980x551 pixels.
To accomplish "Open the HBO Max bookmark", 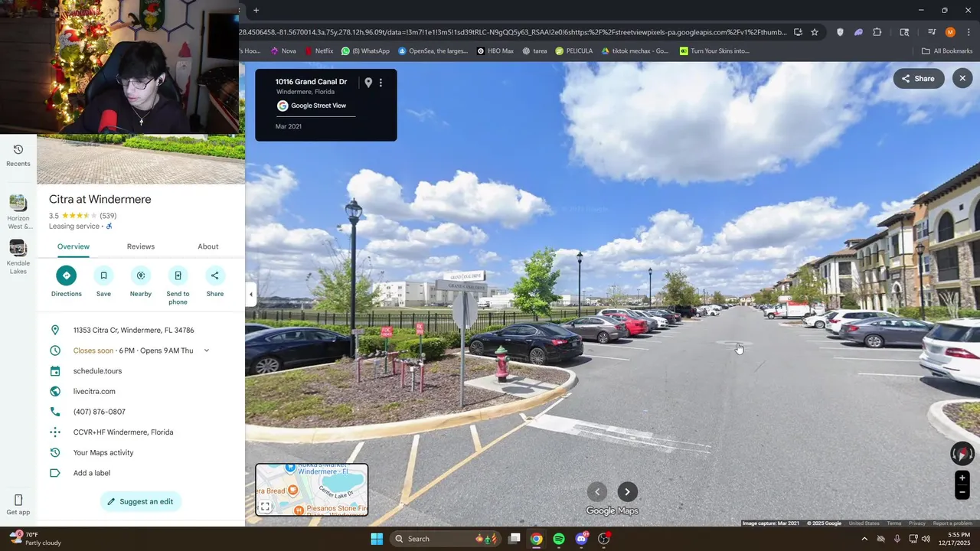I will click(x=495, y=51).
